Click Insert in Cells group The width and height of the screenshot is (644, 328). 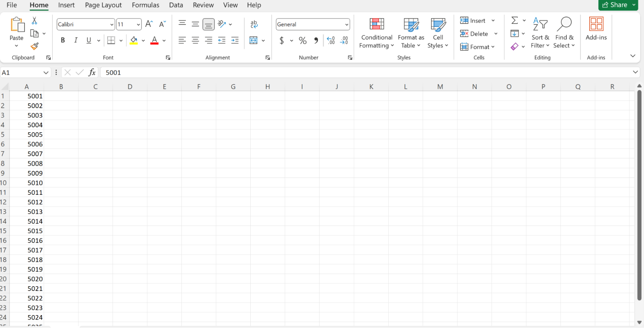(473, 21)
